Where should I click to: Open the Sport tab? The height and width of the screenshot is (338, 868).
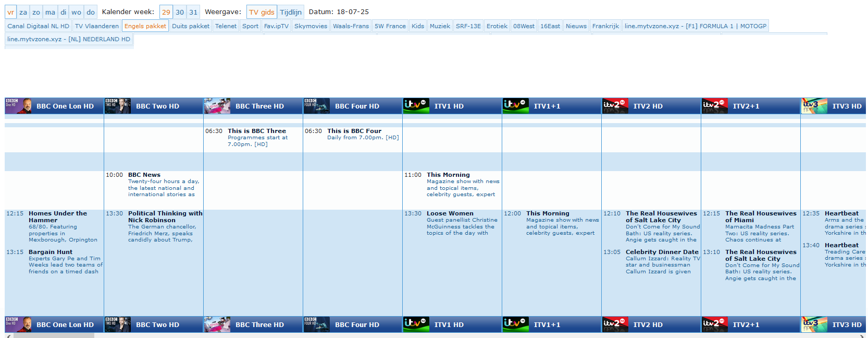pos(250,26)
